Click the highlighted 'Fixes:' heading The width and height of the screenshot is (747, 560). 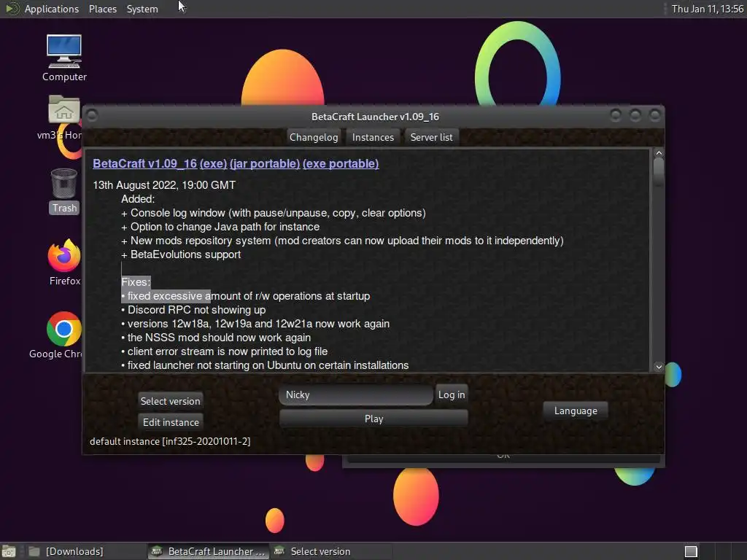136,282
